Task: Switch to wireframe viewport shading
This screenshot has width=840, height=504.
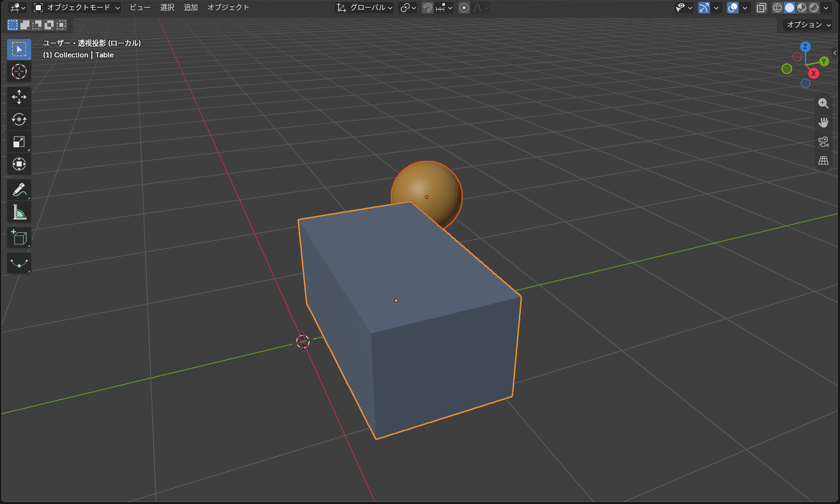Action: pos(777,8)
